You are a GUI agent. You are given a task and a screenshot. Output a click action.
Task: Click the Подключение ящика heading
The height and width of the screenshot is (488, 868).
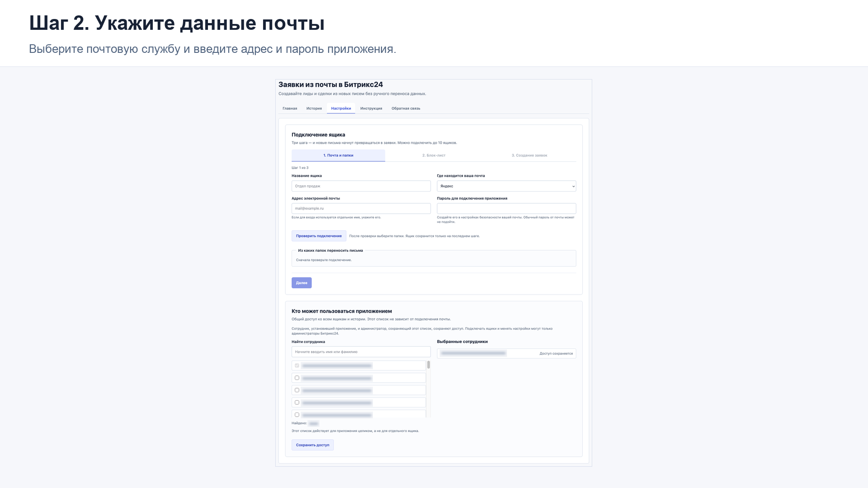[x=318, y=135]
